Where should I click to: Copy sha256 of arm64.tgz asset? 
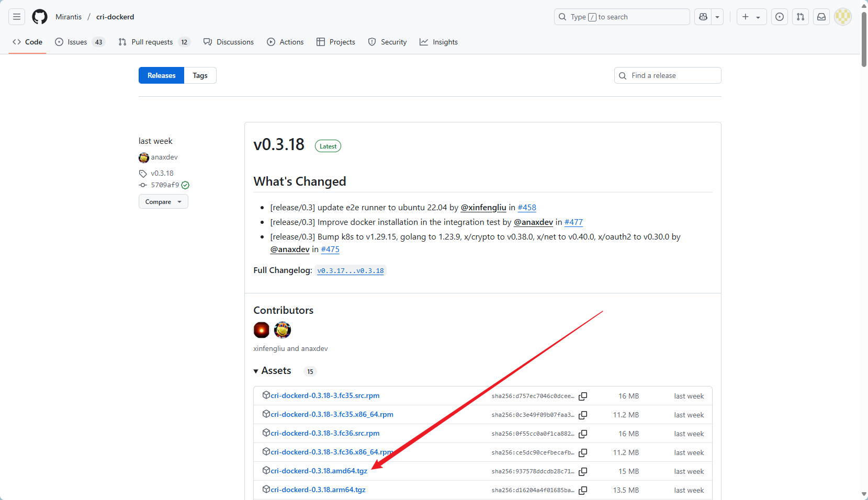tap(583, 490)
